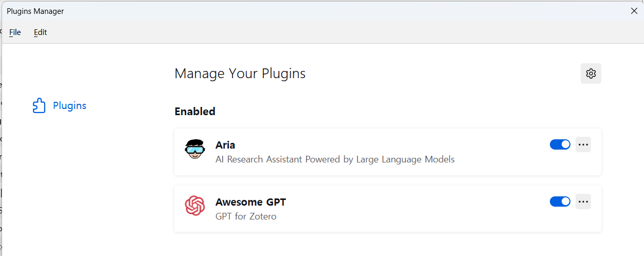Screen dimensions: 644x256
Task: Select the Plugins label in the sidebar
Action: coord(69,105)
